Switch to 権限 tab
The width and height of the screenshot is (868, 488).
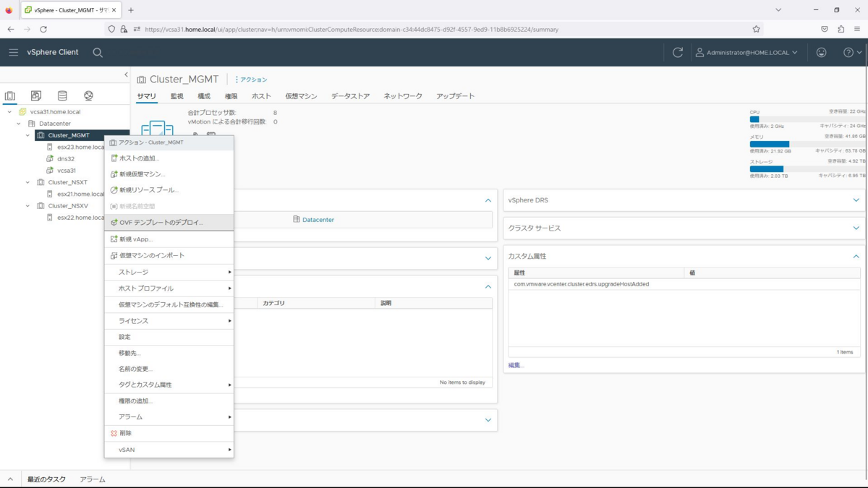pos(231,96)
